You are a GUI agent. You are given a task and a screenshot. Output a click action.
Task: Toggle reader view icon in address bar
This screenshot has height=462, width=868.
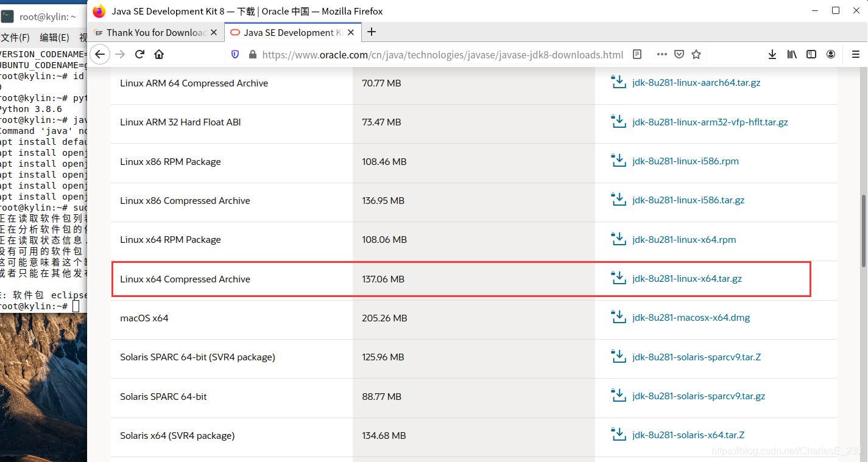coord(637,54)
